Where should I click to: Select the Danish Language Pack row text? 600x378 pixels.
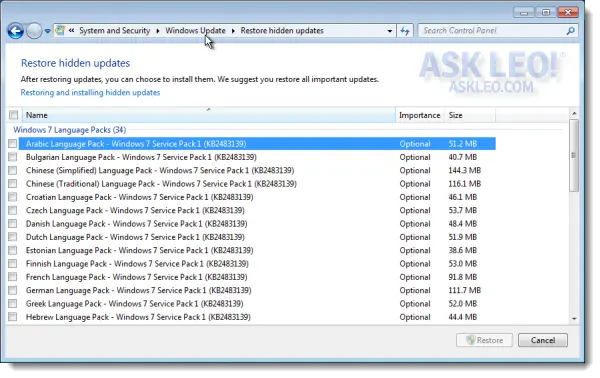click(x=137, y=224)
